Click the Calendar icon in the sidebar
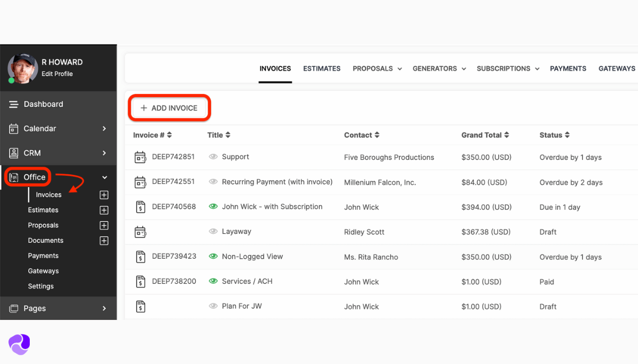 click(14, 128)
